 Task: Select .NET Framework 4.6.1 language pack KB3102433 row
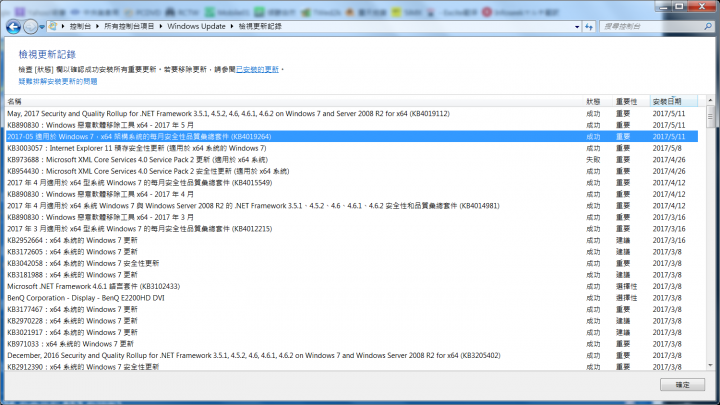click(352, 286)
